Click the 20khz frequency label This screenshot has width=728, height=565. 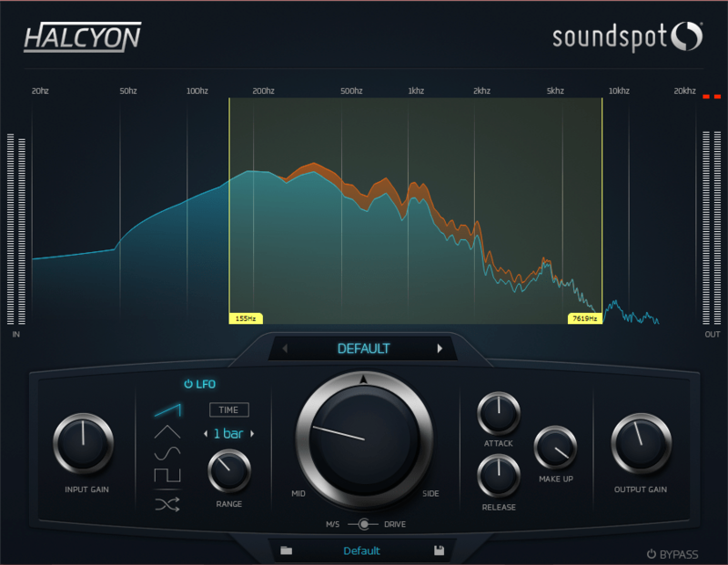pyautogui.click(x=685, y=91)
